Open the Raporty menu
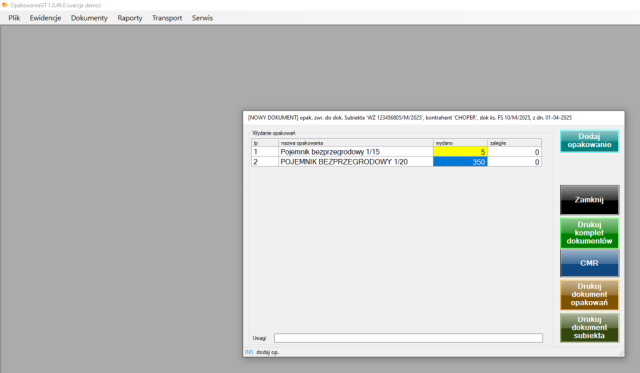Image resolution: width=640 pixels, height=373 pixels. pos(130,18)
